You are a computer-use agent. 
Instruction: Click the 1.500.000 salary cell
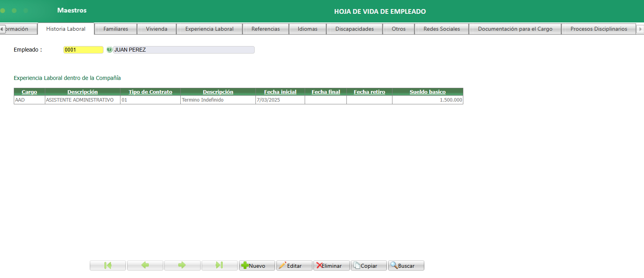(428, 100)
